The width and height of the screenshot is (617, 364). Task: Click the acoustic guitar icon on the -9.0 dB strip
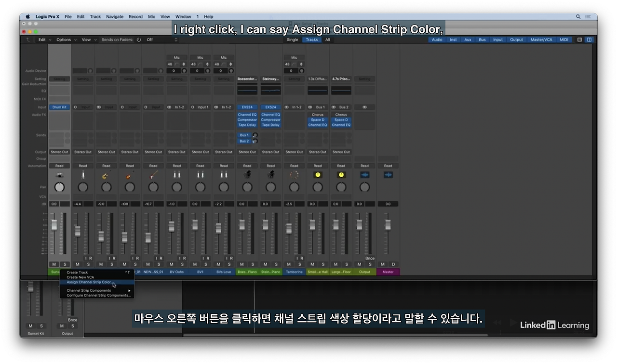106,175
